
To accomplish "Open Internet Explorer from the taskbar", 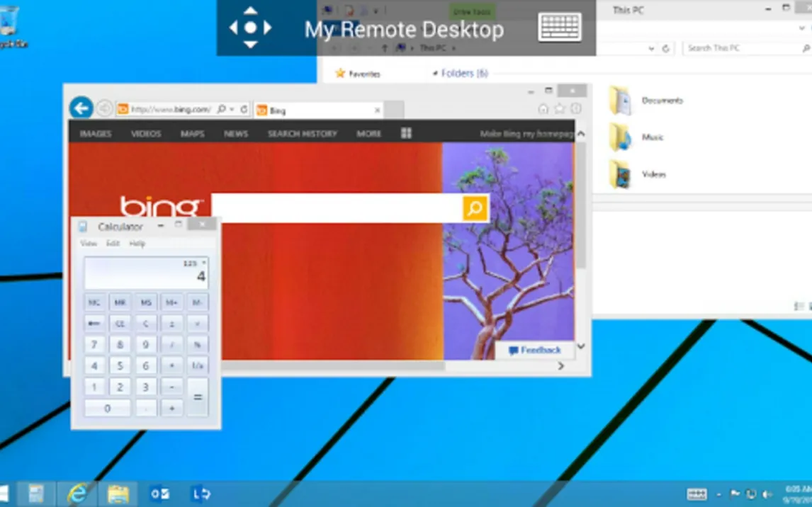I will click(77, 494).
